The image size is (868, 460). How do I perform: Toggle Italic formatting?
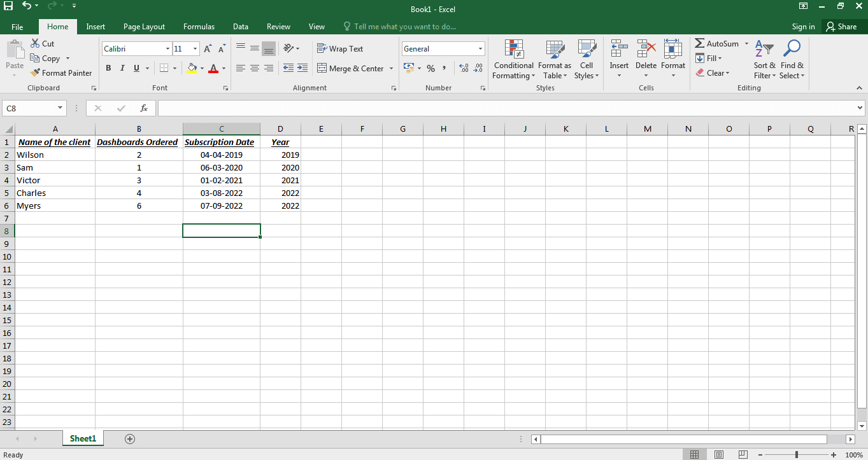tap(122, 68)
